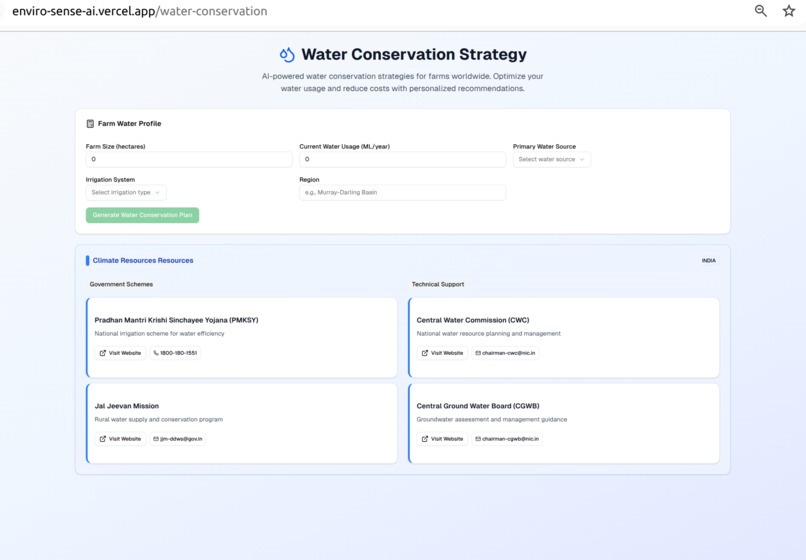Image resolution: width=806 pixels, height=560 pixels.
Task: Click 'National irrigation scheme for water efficiency' text
Action: pyautogui.click(x=159, y=334)
